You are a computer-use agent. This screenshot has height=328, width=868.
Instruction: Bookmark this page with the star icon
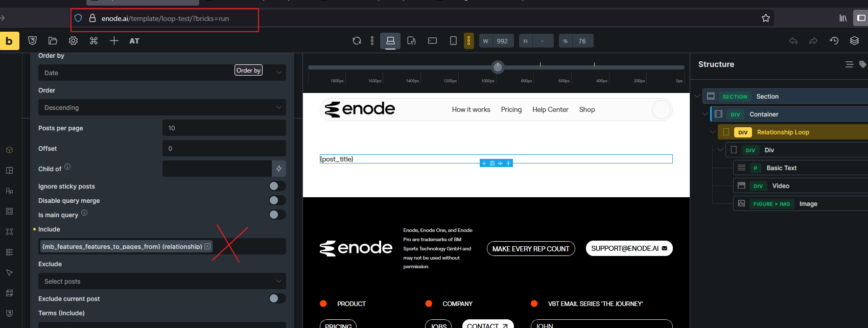(766, 18)
